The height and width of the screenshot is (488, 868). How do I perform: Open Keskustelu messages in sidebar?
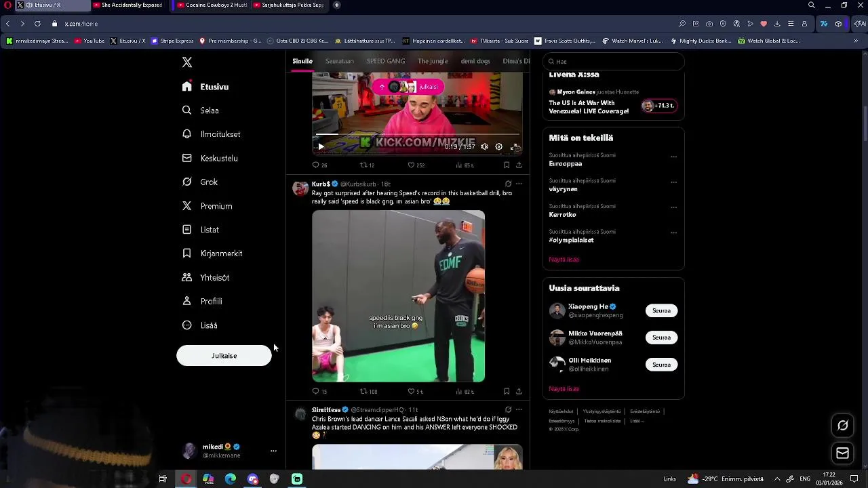click(x=210, y=158)
